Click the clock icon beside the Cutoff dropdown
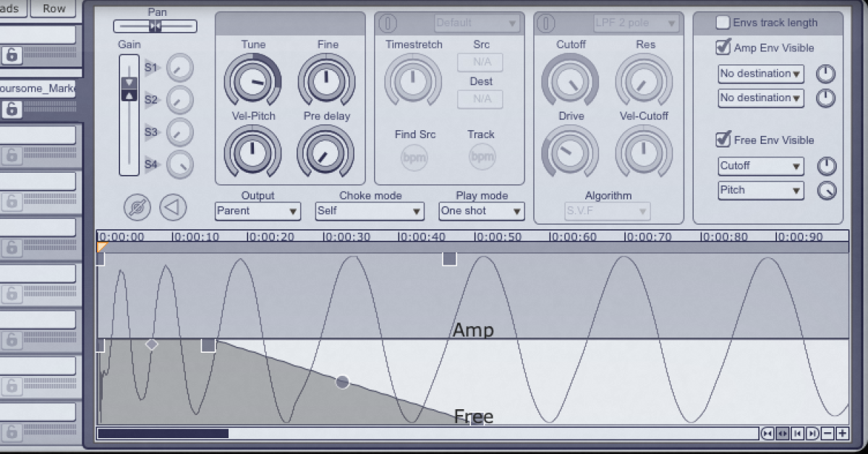The image size is (868, 454). point(826,166)
